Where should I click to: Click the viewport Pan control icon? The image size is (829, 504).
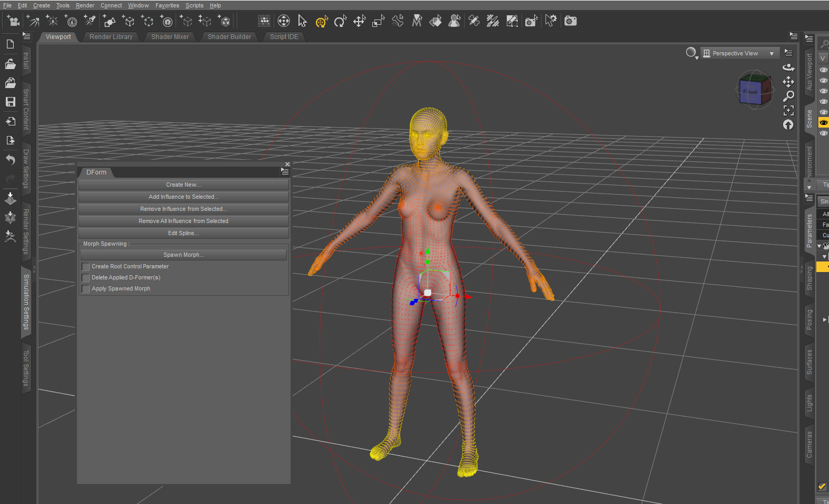point(788,82)
